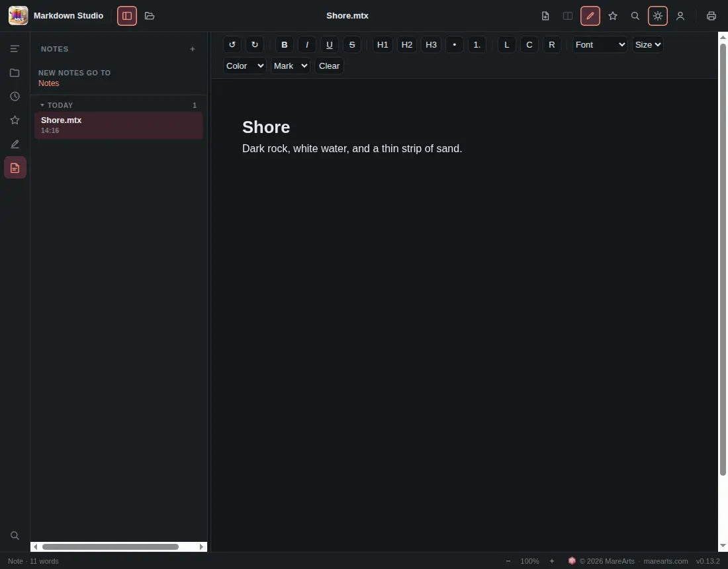The width and height of the screenshot is (728, 569).
Task: Toggle light/dark theme sun icon
Action: point(657,16)
